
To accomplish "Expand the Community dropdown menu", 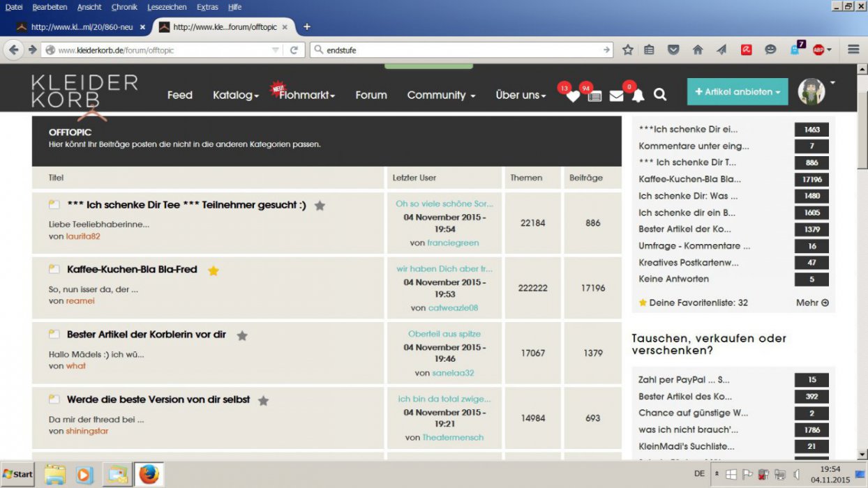I will 441,96.
